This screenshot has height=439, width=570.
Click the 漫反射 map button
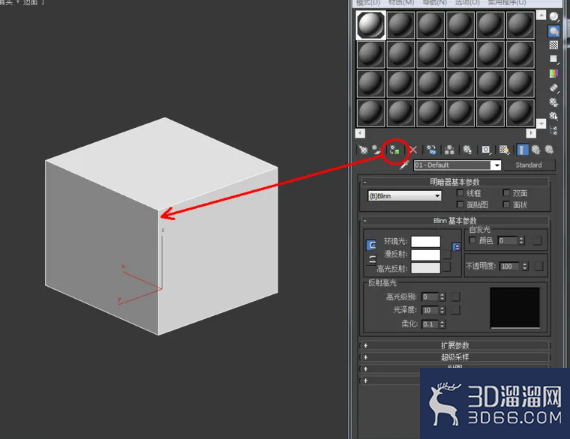(x=447, y=254)
